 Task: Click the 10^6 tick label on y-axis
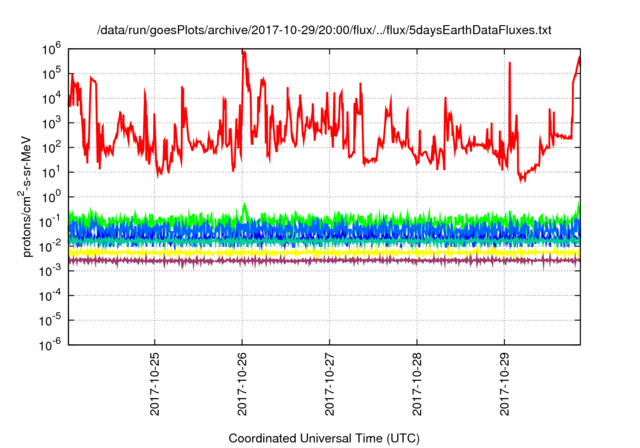[x=51, y=50]
